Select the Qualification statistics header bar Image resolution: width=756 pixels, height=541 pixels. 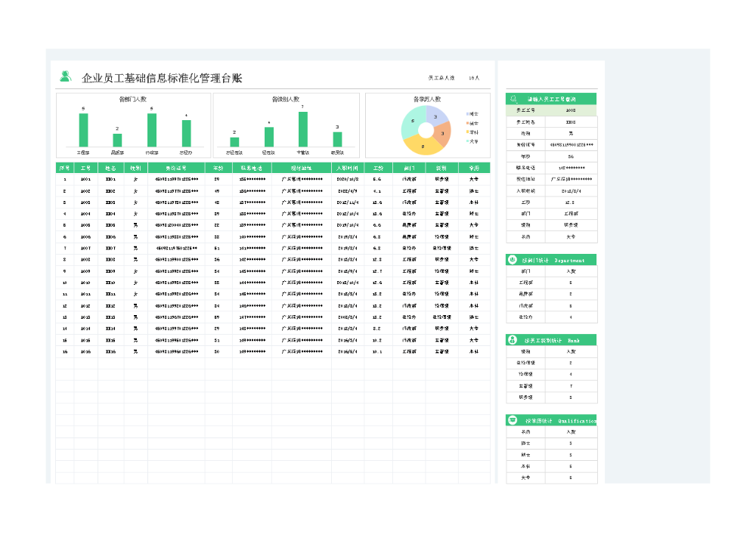(551, 420)
